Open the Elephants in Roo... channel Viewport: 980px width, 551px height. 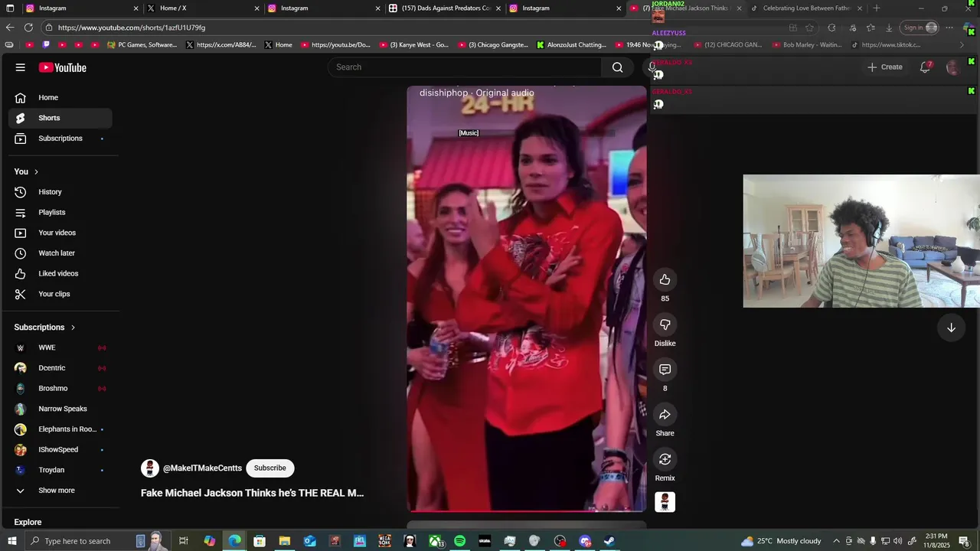click(60, 429)
